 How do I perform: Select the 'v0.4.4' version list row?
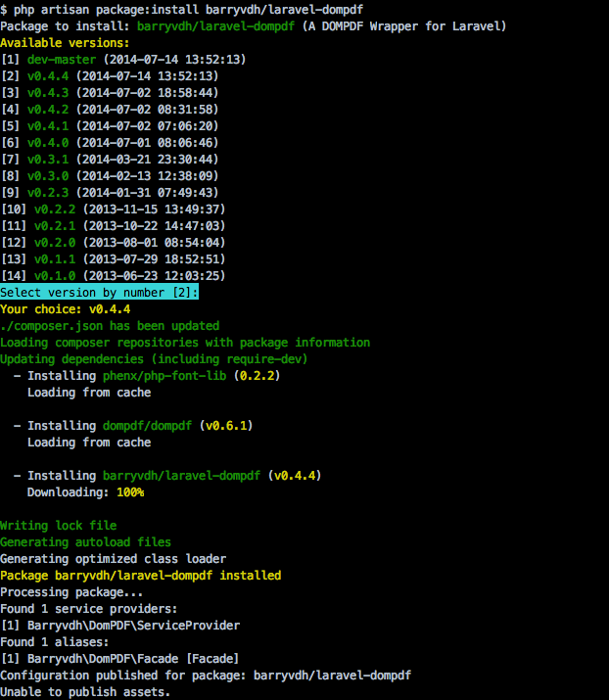(x=110, y=76)
